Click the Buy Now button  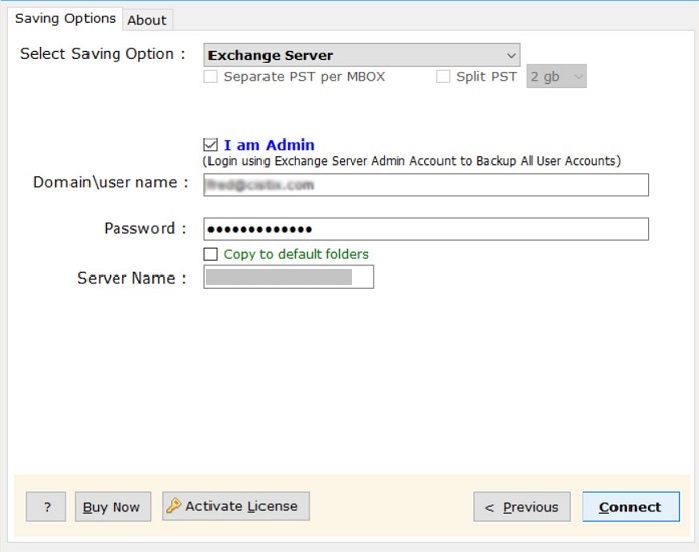click(x=113, y=507)
